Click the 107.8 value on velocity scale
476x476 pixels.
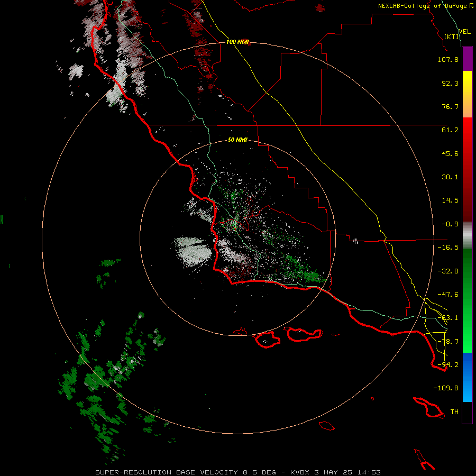click(x=448, y=59)
